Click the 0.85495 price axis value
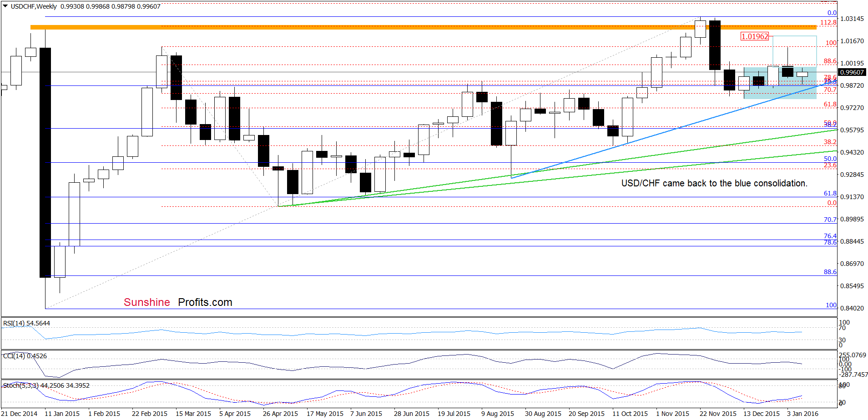 click(x=852, y=286)
